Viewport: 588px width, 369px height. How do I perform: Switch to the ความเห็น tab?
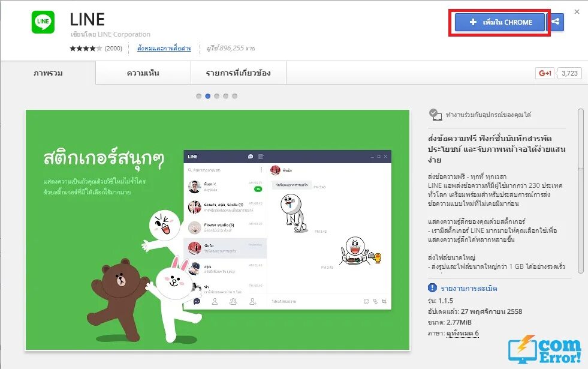click(143, 73)
